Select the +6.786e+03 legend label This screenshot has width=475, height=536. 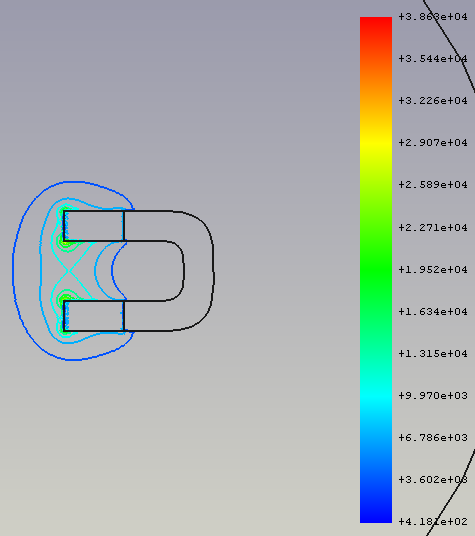point(433,438)
